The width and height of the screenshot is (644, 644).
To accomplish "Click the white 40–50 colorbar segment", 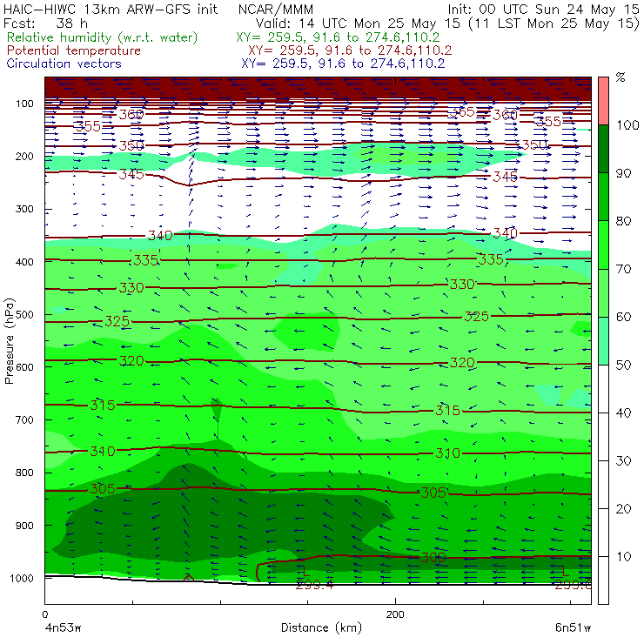I will click(603, 388).
